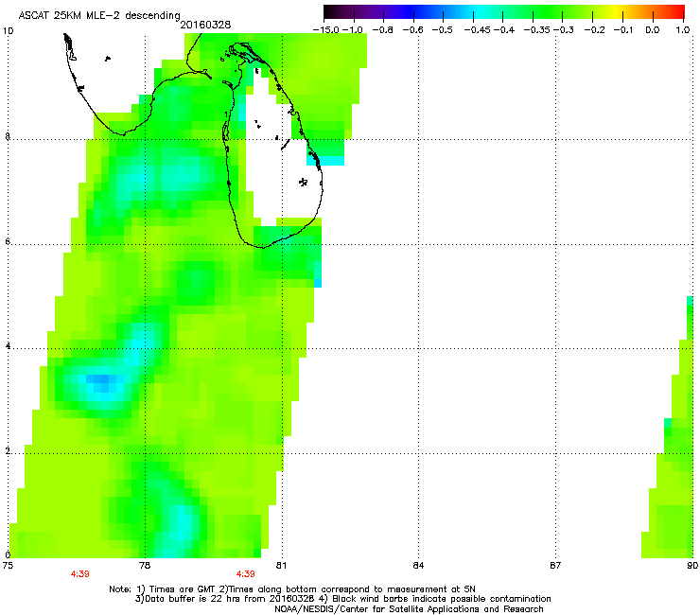The height and width of the screenshot is (615, 700).
Task: Click the -0.1 color scale label
Action: (x=623, y=30)
